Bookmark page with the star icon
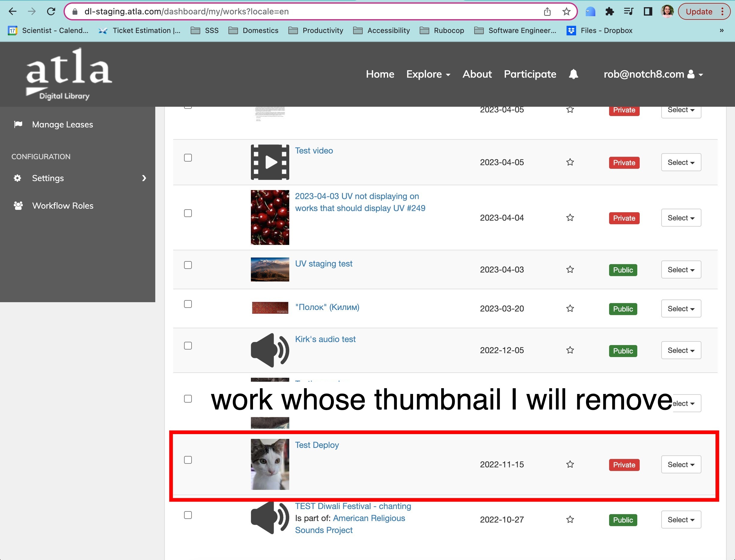The width and height of the screenshot is (735, 560). pos(566,12)
